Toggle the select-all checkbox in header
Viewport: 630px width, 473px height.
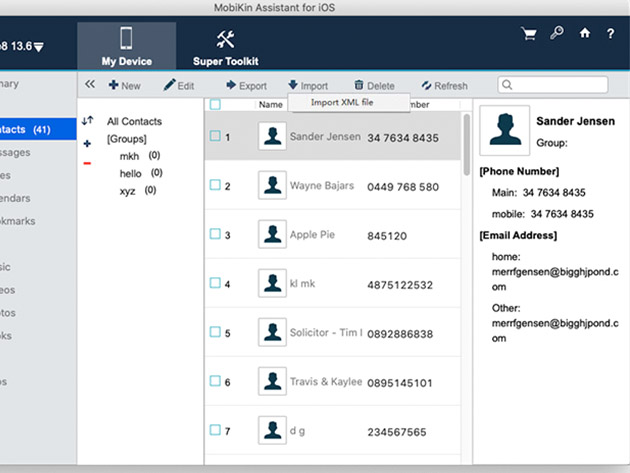click(215, 104)
